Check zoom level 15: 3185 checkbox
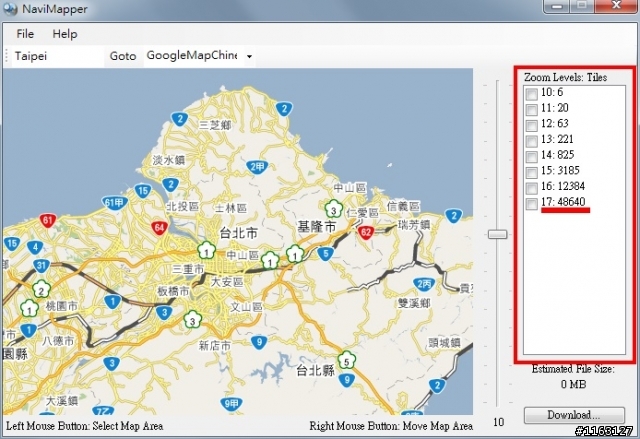Viewport: 640px width, 439px height. [x=531, y=172]
